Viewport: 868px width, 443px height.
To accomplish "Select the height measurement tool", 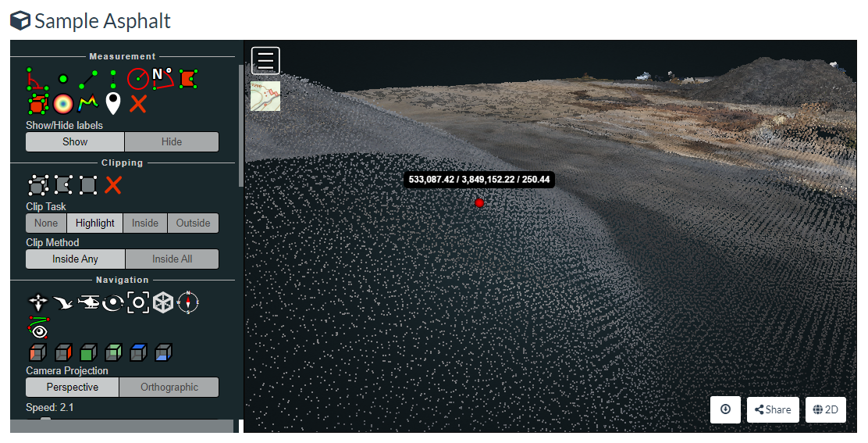I will (113, 79).
